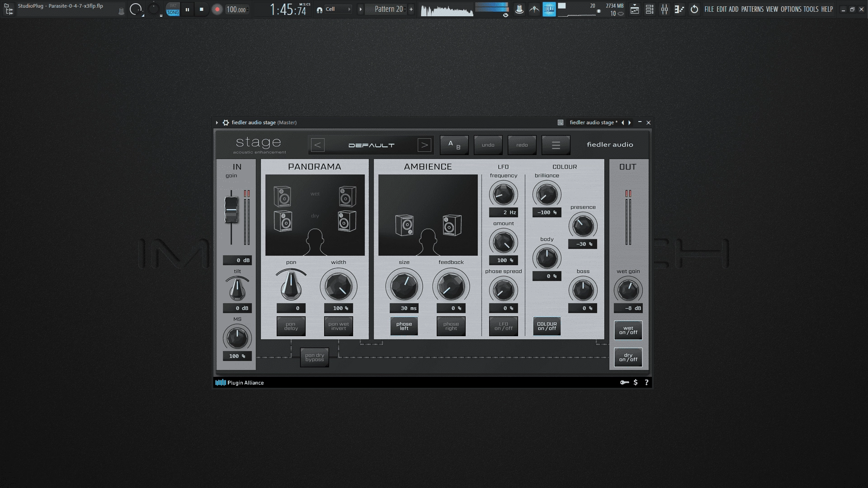Select previous FL preset arrow in title bar
The height and width of the screenshot is (488, 868).
(623, 122)
